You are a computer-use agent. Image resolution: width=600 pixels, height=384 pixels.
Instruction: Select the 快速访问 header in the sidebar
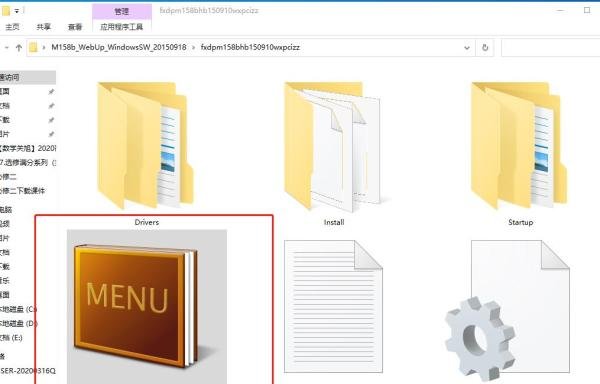[x=28, y=77]
